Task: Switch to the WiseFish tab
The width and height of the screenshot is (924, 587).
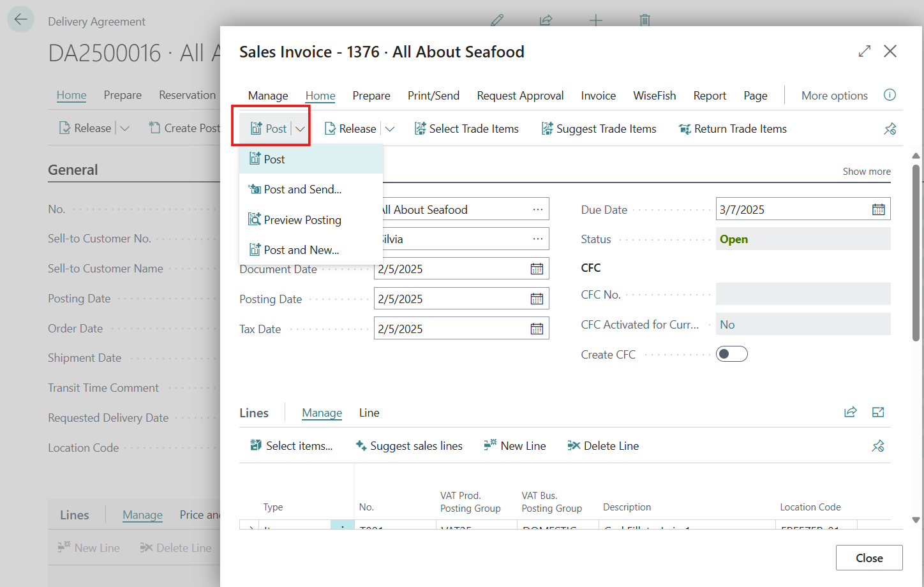Action: (x=654, y=96)
